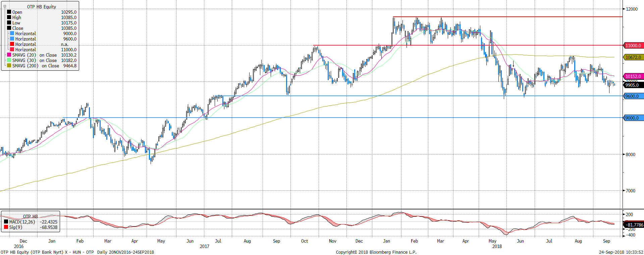Click the 2017 year label
This screenshot has height=255, width=644.
[x=205, y=246]
